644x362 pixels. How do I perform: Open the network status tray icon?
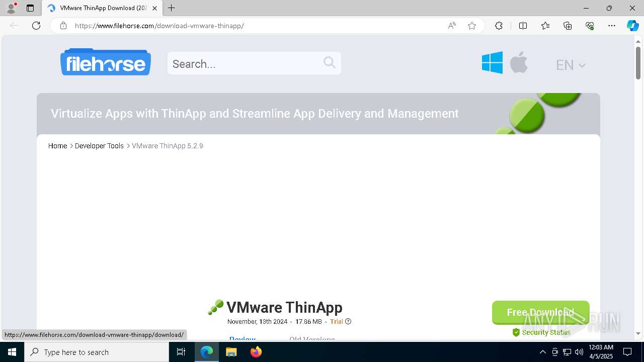567,352
